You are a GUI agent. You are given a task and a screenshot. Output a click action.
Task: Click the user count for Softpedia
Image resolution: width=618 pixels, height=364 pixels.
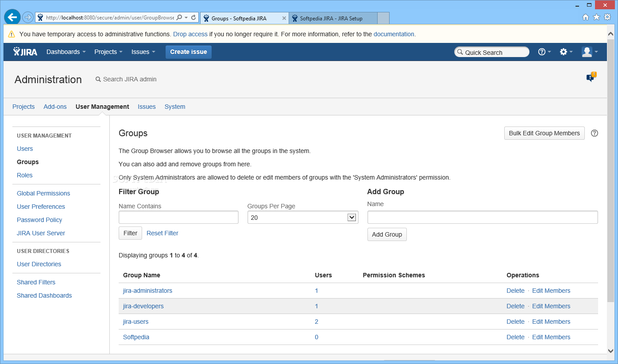click(317, 337)
